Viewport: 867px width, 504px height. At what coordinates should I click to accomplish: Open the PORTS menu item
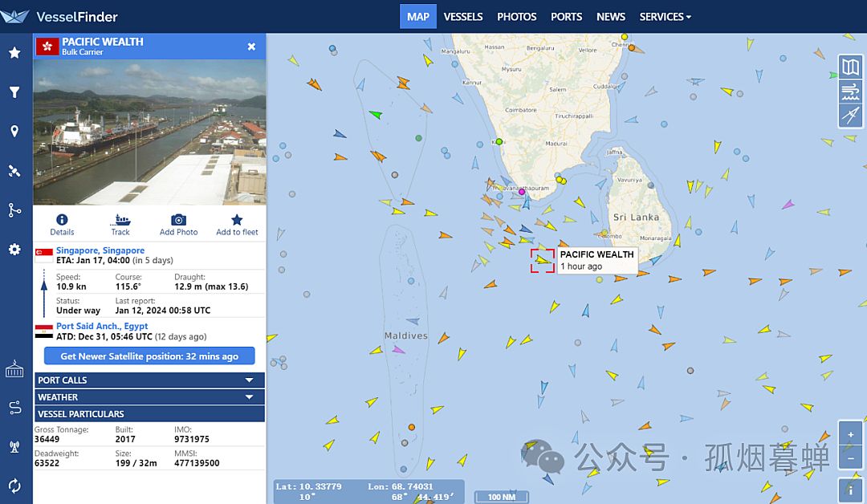click(566, 17)
